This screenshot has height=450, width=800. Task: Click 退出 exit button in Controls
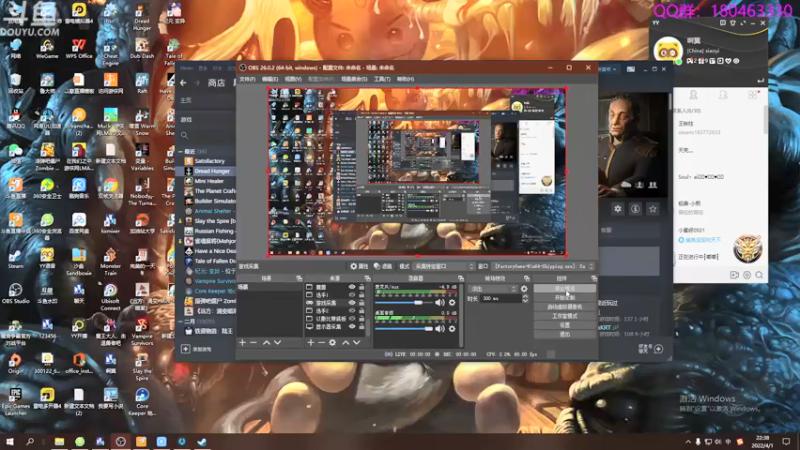point(564,334)
